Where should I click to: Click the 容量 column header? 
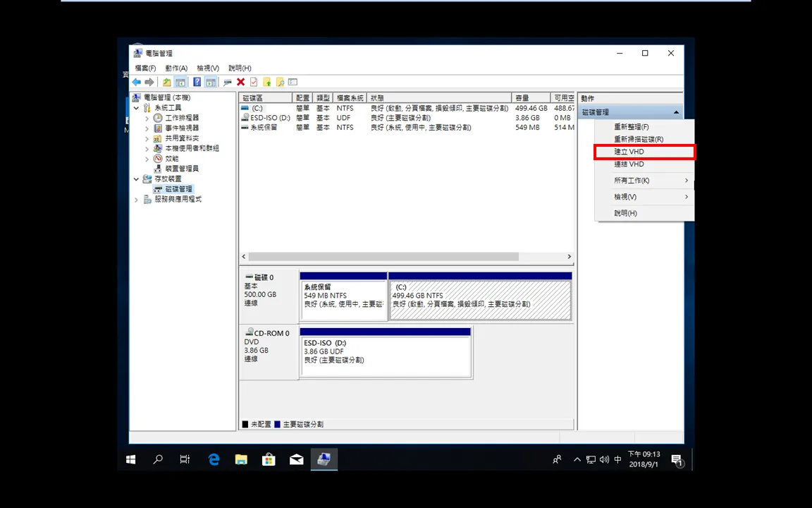click(x=531, y=98)
